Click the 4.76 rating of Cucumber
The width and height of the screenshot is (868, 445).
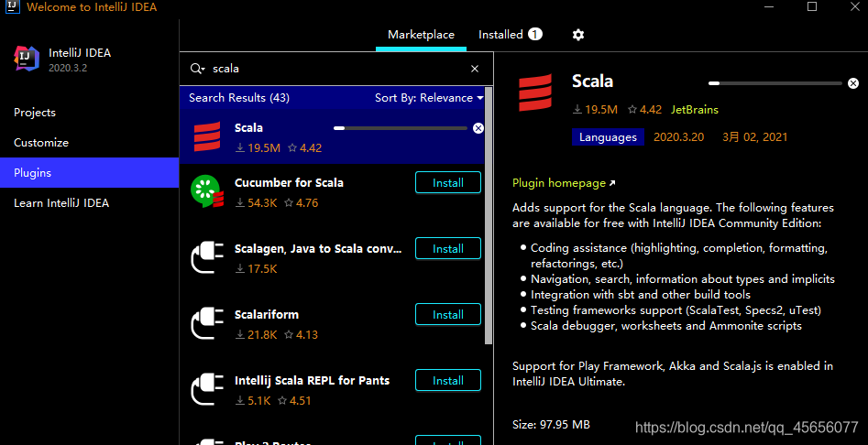click(x=302, y=203)
